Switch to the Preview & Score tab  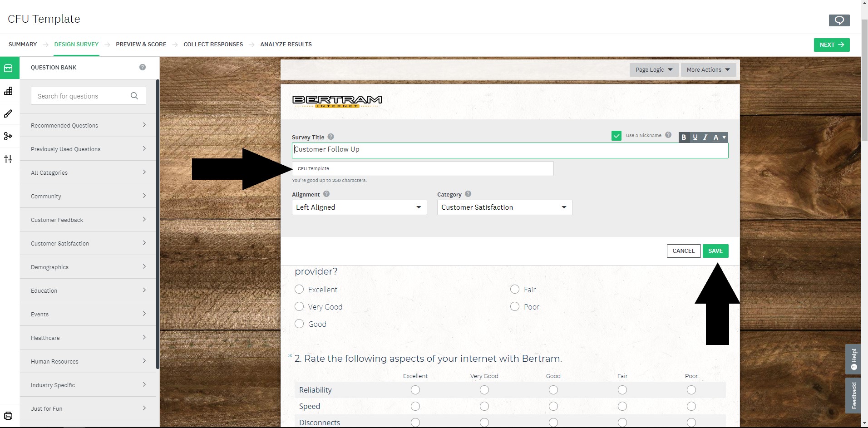tap(141, 44)
